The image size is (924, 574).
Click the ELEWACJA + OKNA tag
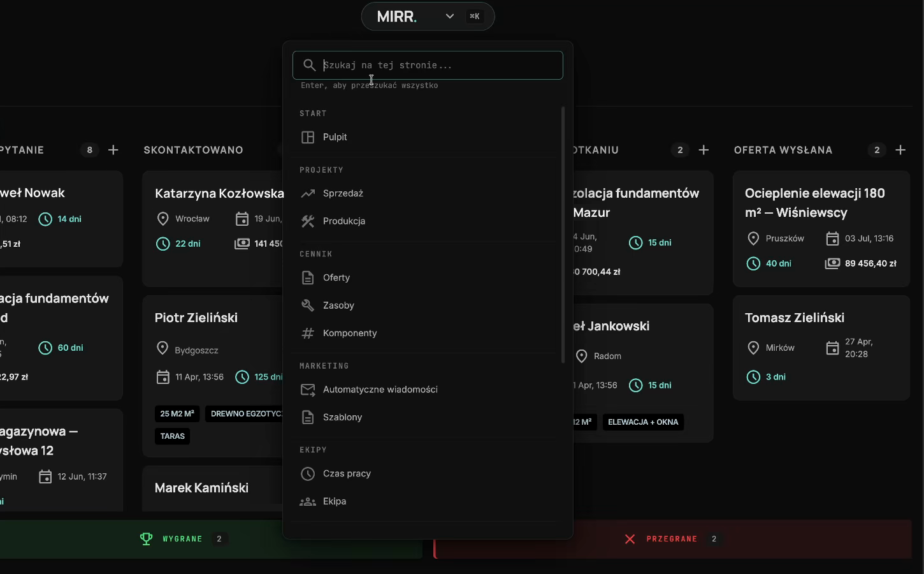coord(643,422)
